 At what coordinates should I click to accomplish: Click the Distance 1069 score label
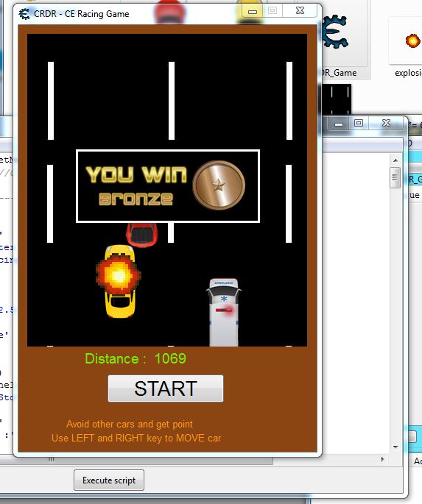tap(136, 358)
